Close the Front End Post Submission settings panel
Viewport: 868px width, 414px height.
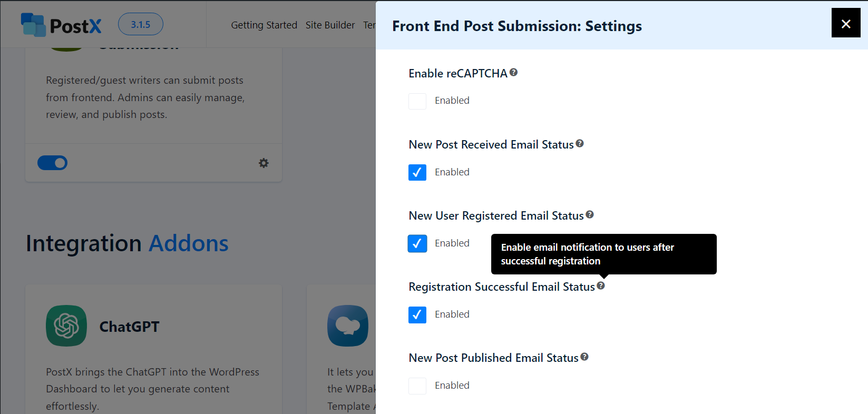846,23
